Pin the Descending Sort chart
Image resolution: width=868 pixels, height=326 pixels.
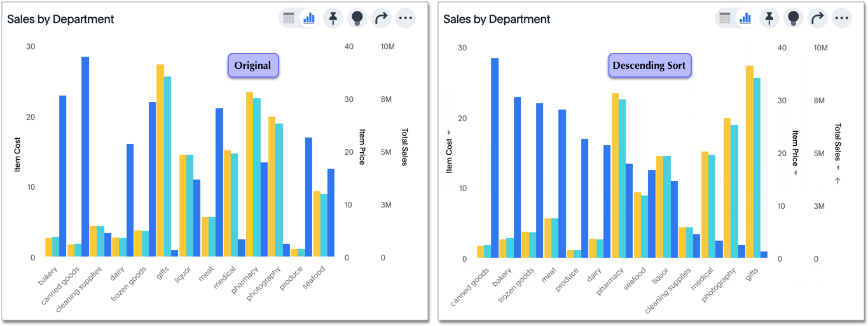[x=769, y=18]
